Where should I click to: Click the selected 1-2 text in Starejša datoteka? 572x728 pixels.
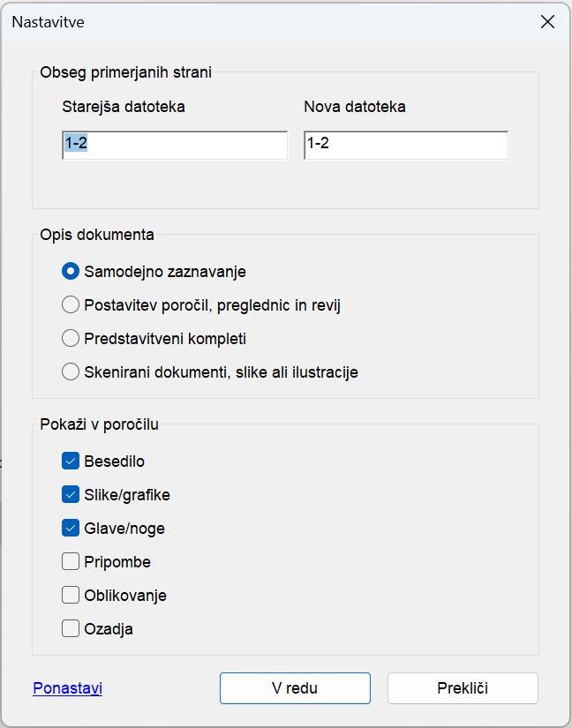pos(74,143)
